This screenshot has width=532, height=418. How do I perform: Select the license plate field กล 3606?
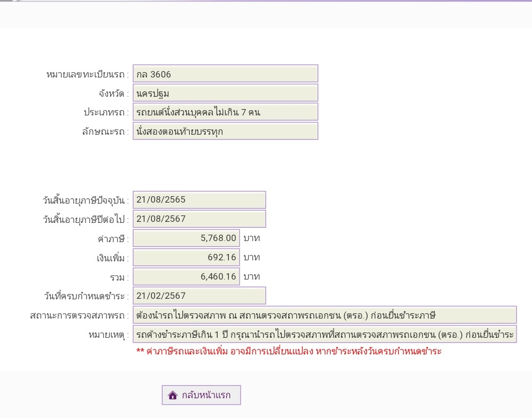pyautogui.click(x=225, y=74)
